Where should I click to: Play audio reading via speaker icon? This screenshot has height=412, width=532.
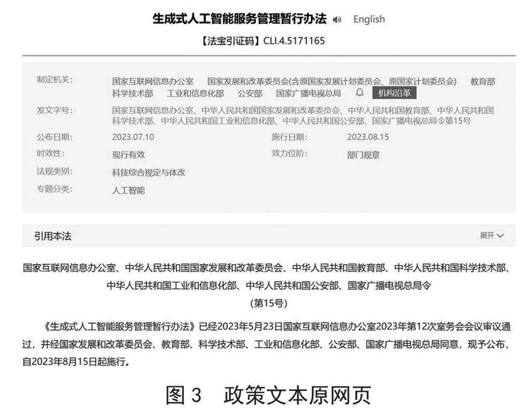click(337, 19)
